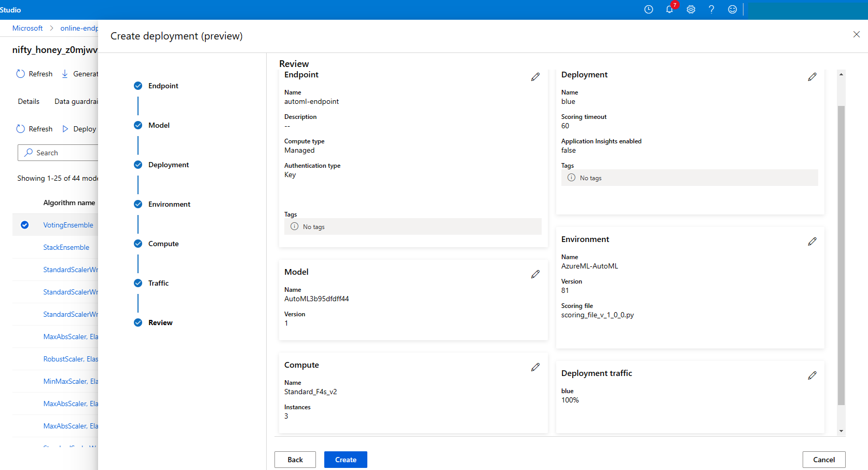868x470 pixels.
Task: Open notifications bell with 7 alerts
Action: pos(670,9)
